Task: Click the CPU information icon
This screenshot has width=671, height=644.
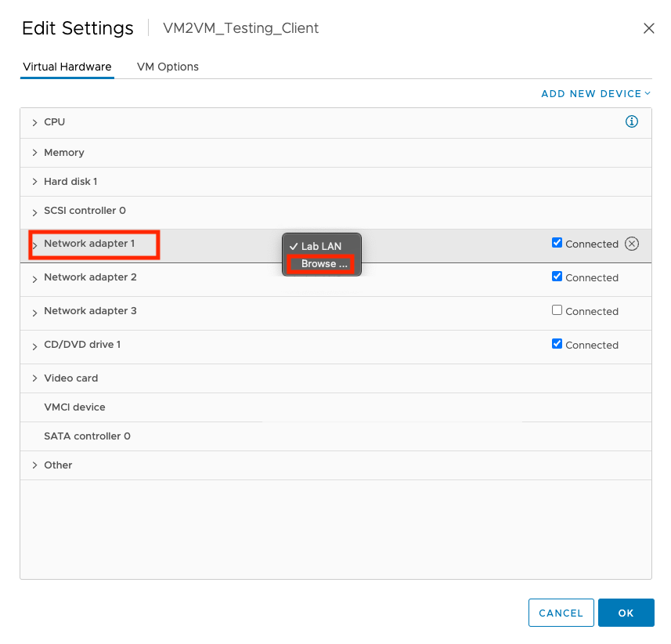Action: 632,122
